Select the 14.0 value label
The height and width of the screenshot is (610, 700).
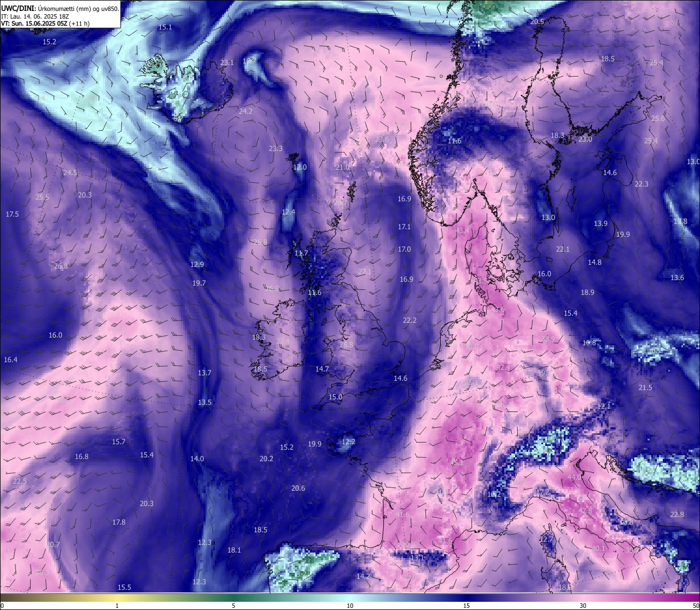pos(197,458)
